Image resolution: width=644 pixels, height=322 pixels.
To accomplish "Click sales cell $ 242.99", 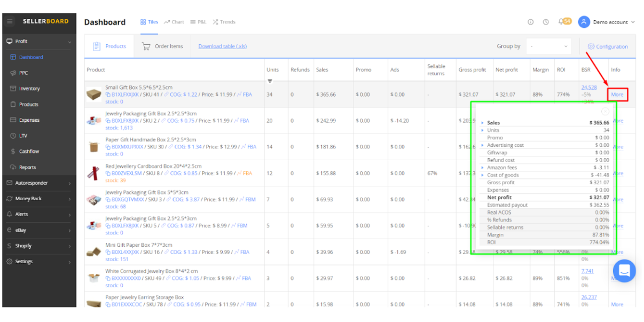I will (x=326, y=121).
